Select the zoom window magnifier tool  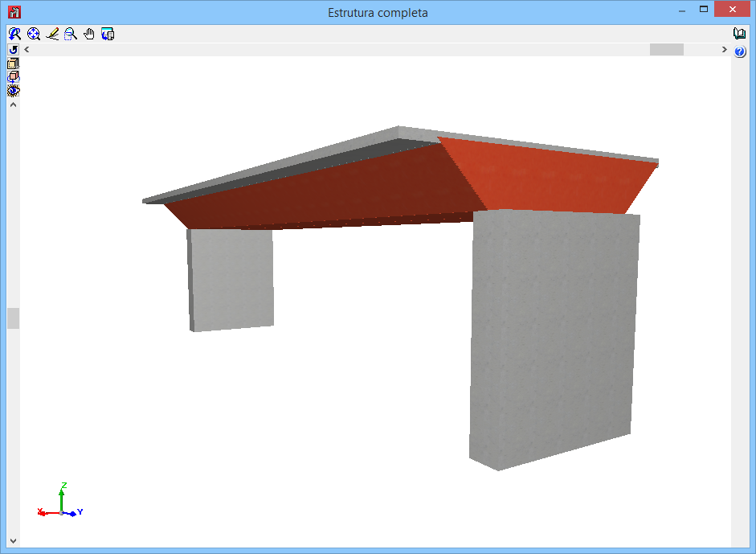pos(71,34)
